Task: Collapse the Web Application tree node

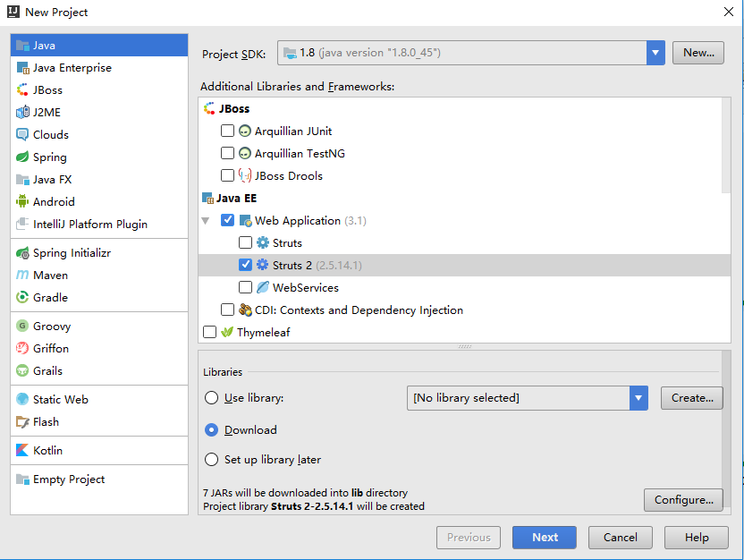Action: [206, 221]
